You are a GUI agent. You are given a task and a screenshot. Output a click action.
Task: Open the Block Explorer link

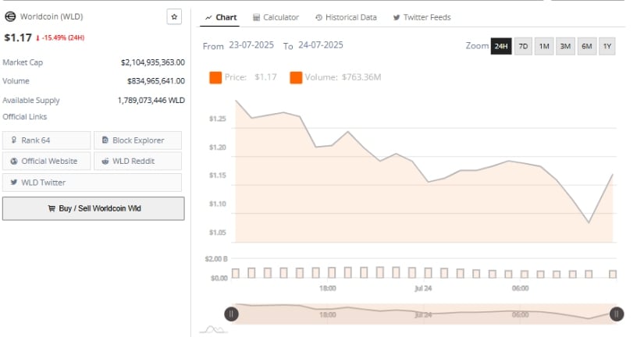[x=137, y=140]
